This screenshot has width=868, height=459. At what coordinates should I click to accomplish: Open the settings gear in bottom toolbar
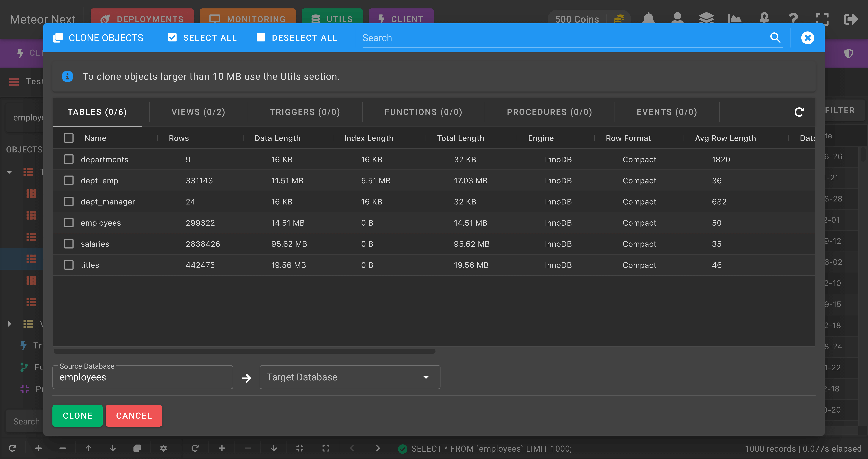pyautogui.click(x=163, y=448)
